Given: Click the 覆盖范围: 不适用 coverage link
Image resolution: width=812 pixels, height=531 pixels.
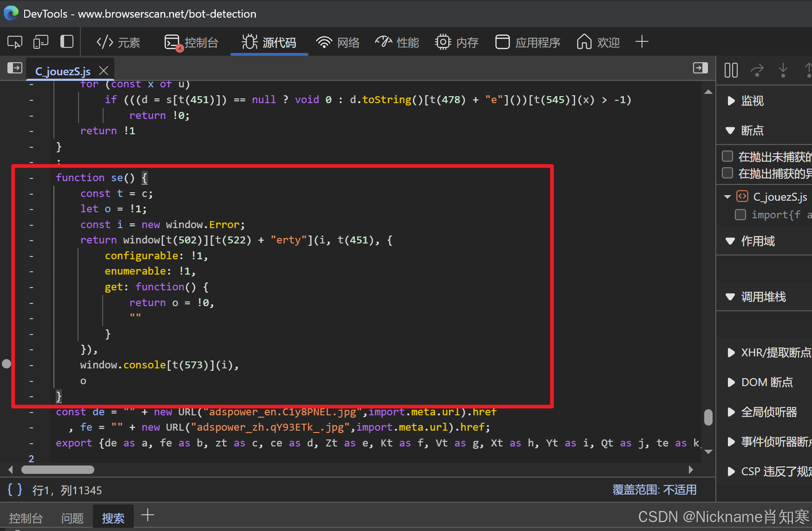Looking at the screenshot, I should coord(655,490).
